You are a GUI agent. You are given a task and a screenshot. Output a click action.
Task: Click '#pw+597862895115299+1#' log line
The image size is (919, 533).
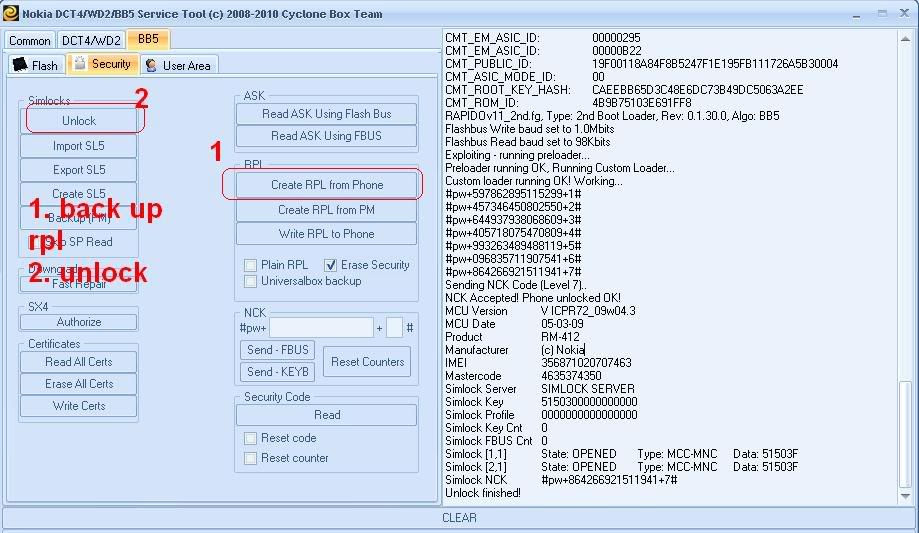click(x=513, y=194)
